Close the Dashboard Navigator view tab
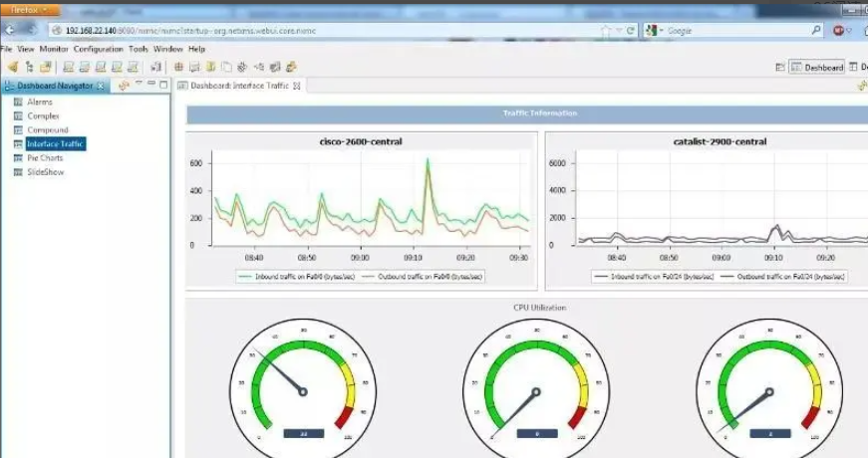 click(101, 86)
